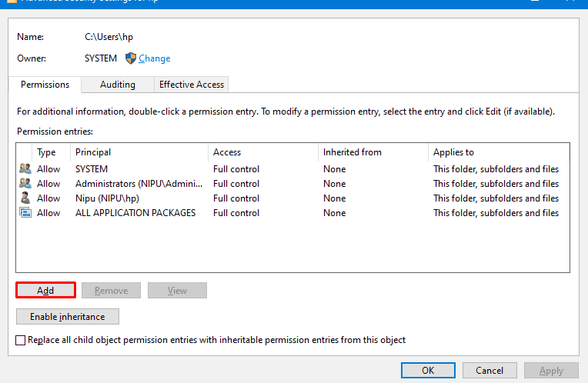
Task: Confirm with the OK button
Action: click(428, 370)
